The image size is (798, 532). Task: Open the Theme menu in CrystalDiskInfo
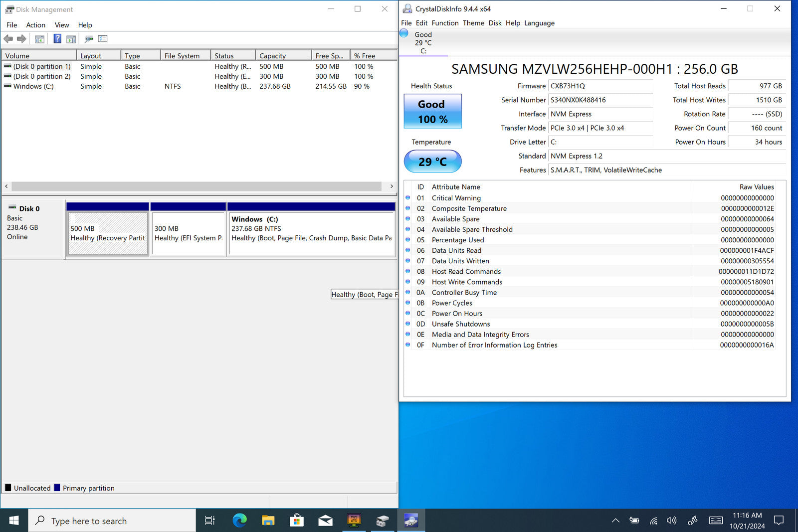point(473,23)
